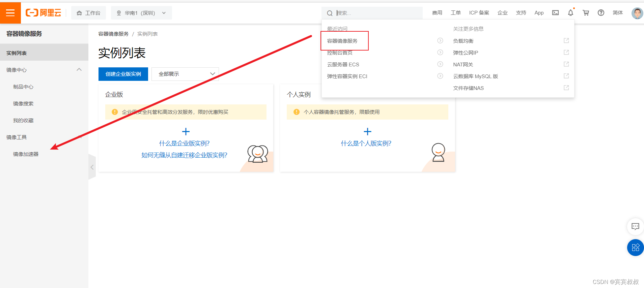The width and height of the screenshot is (644, 288).
Task: Open the 什么是企业版实例? link
Action: click(184, 143)
